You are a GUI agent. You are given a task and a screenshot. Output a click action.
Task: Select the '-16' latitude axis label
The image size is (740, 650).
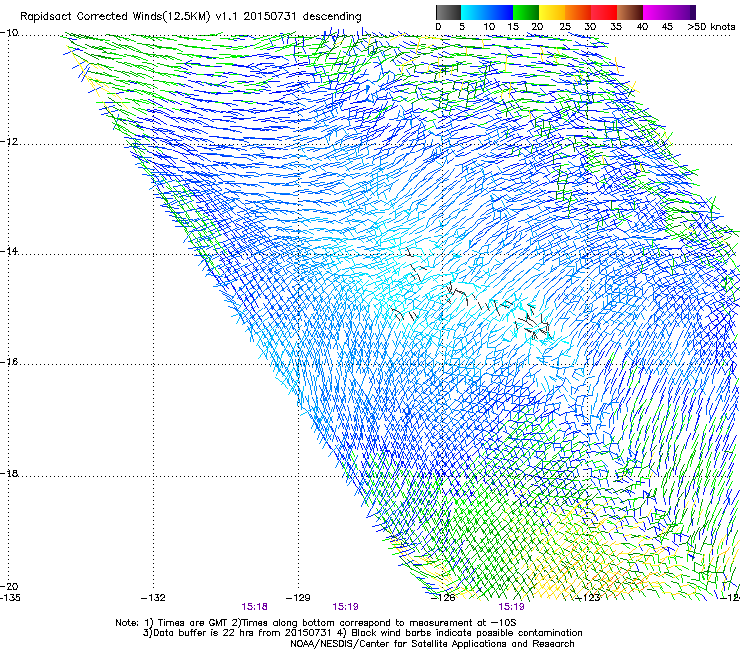[x=9, y=362]
